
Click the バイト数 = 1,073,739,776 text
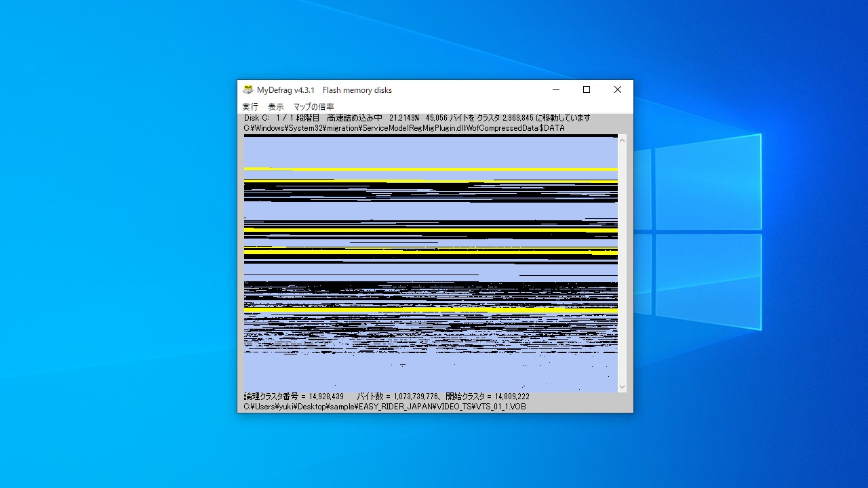[398, 396]
